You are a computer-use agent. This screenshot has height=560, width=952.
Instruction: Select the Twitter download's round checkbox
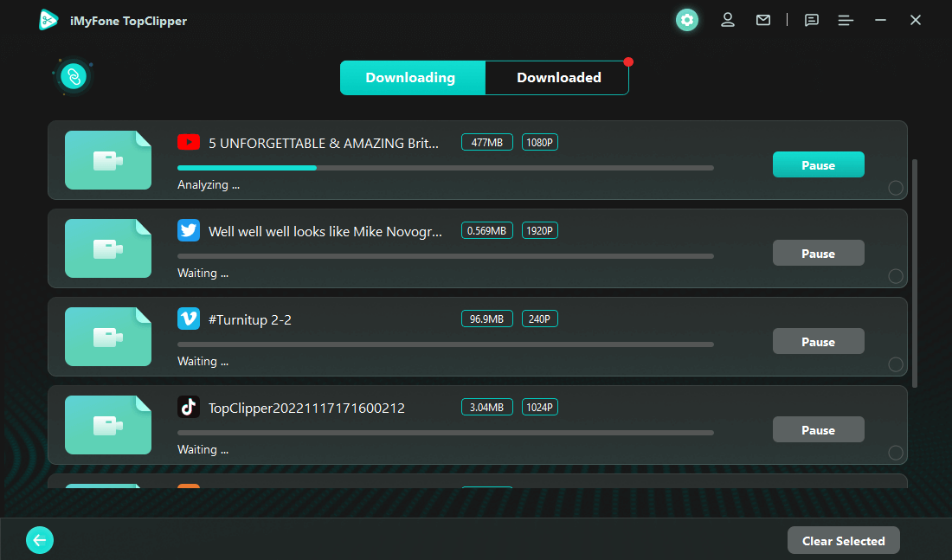[896, 276]
